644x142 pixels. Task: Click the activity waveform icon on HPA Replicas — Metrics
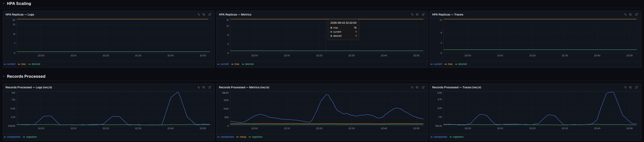pos(412,14)
